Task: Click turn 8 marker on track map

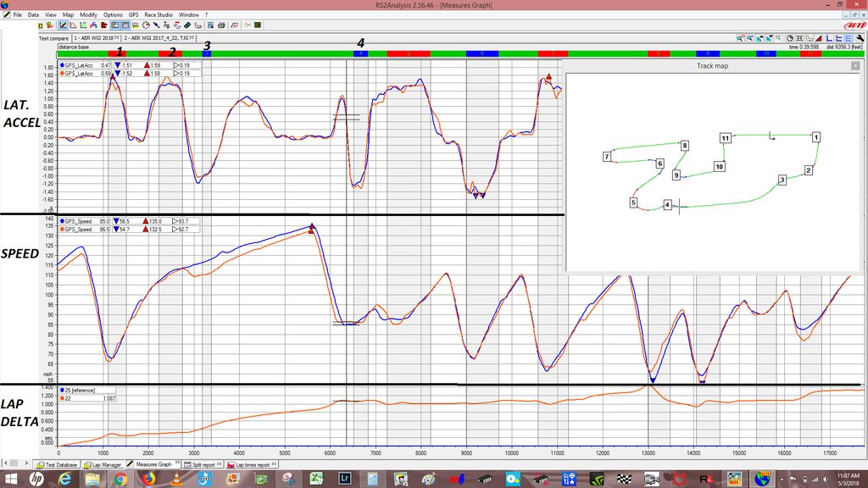Action: 685,146
